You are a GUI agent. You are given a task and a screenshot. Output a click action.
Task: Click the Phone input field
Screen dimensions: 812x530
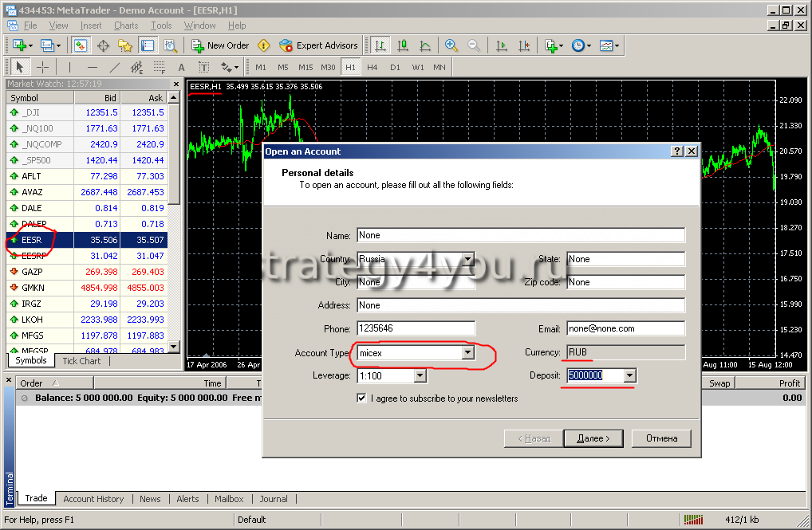point(416,328)
